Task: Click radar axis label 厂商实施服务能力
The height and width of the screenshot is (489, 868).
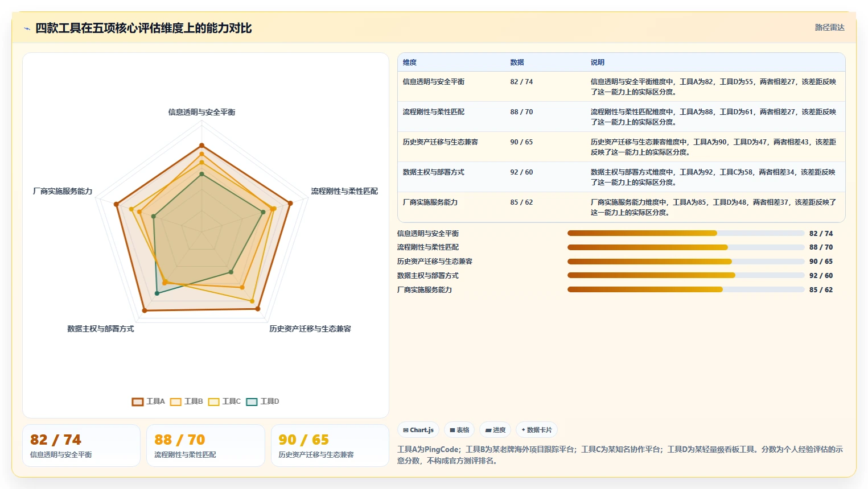Action: click(63, 191)
